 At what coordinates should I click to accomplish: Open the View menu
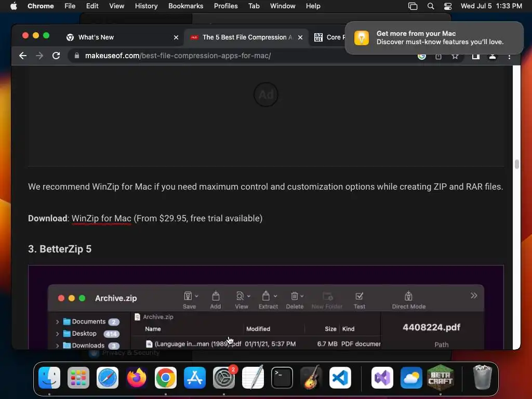(117, 6)
